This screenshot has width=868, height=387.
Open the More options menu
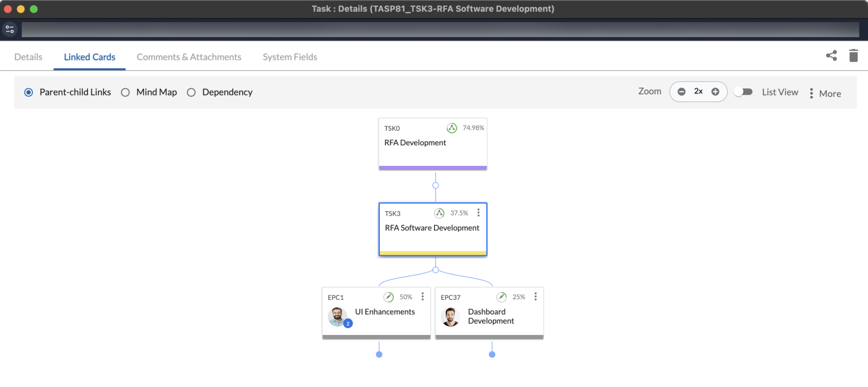click(825, 93)
